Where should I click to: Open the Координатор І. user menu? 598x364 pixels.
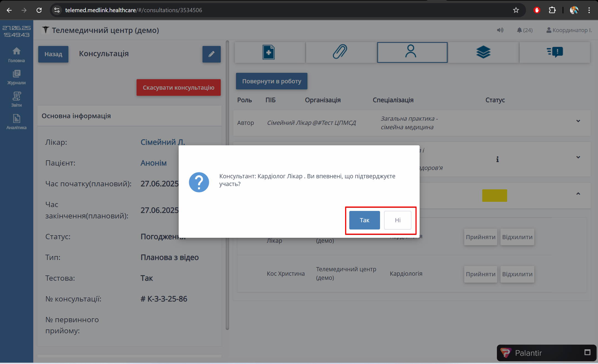pyautogui.click(x=569, y=30)
